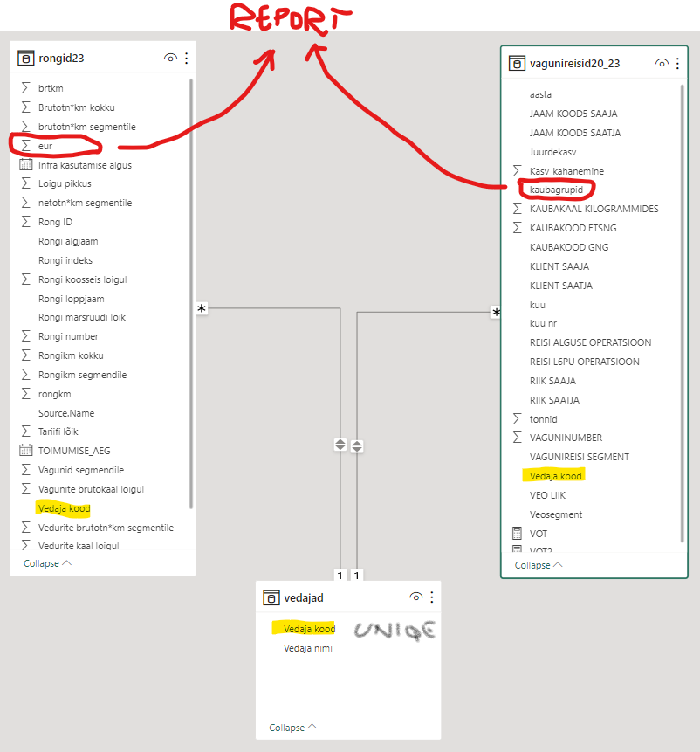Select the eur field in rongid23
This screenshot has height=752, width=700.
[x=45, y=146]
